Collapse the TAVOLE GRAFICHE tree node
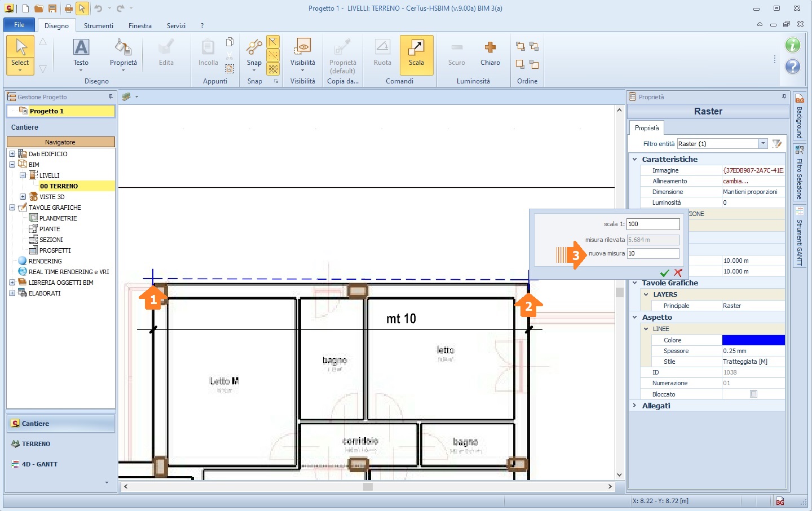The height and width of the screenshot is (511, 812). (x=12, y=208)
